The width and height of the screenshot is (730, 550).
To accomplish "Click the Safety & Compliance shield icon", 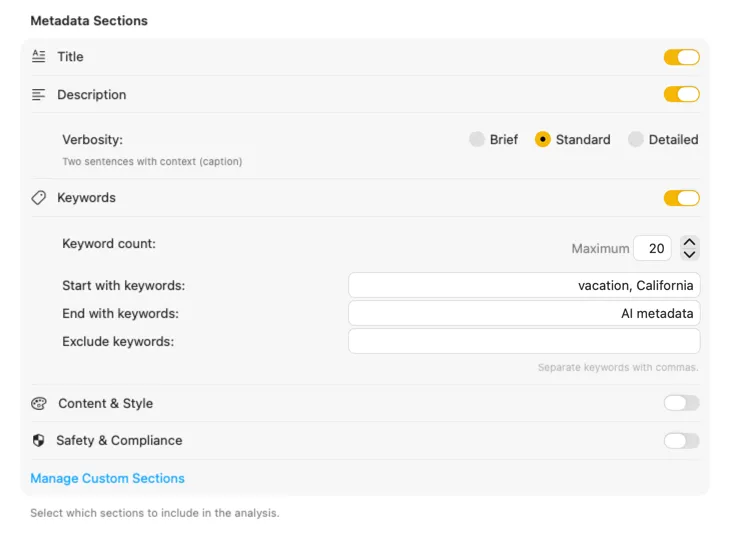I will point(39,440).
